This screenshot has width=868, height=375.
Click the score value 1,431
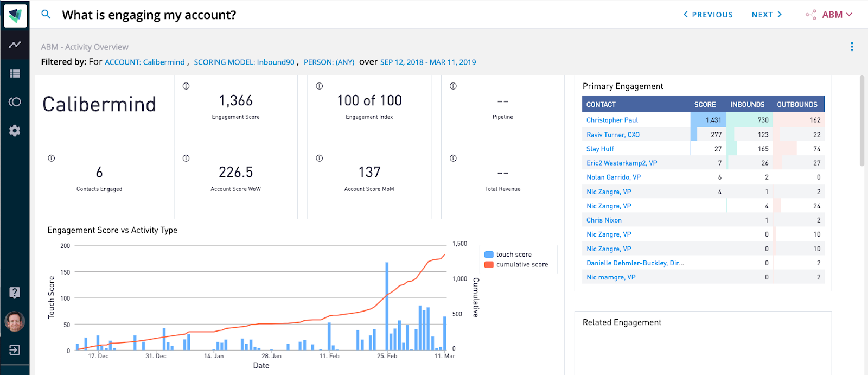(713, 120)
